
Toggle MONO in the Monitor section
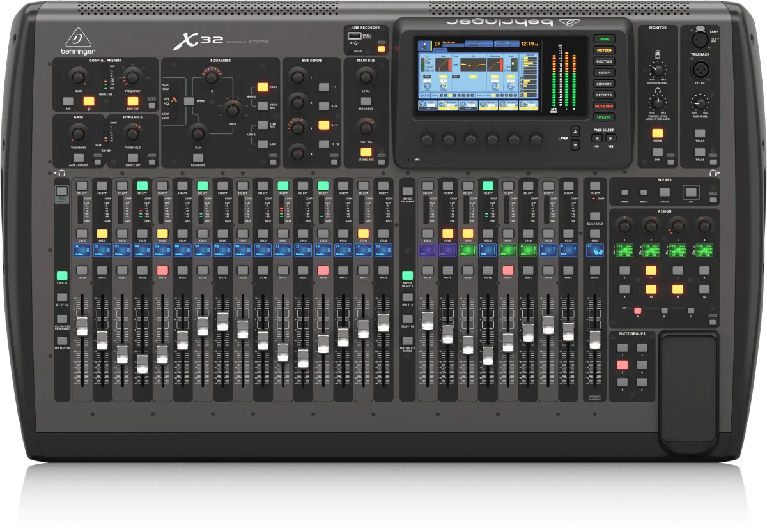click(658, 133)
